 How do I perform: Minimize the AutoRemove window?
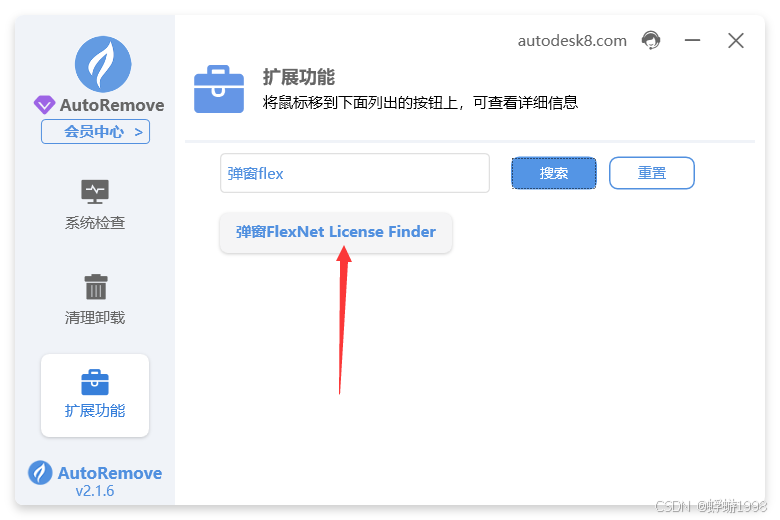tap(692, 40)
